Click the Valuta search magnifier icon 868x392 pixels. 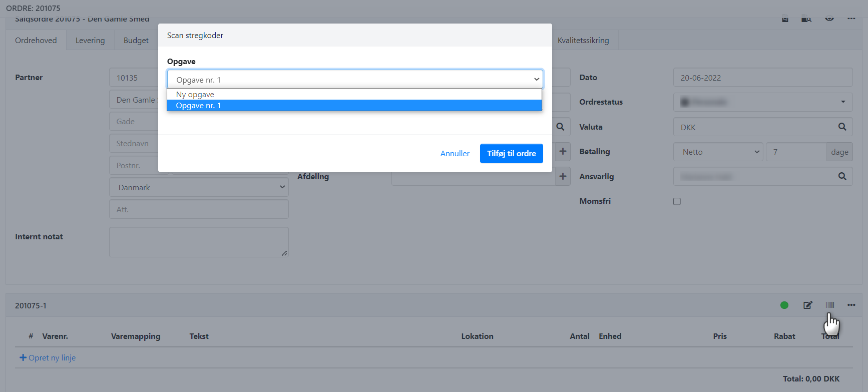[842, 127]
